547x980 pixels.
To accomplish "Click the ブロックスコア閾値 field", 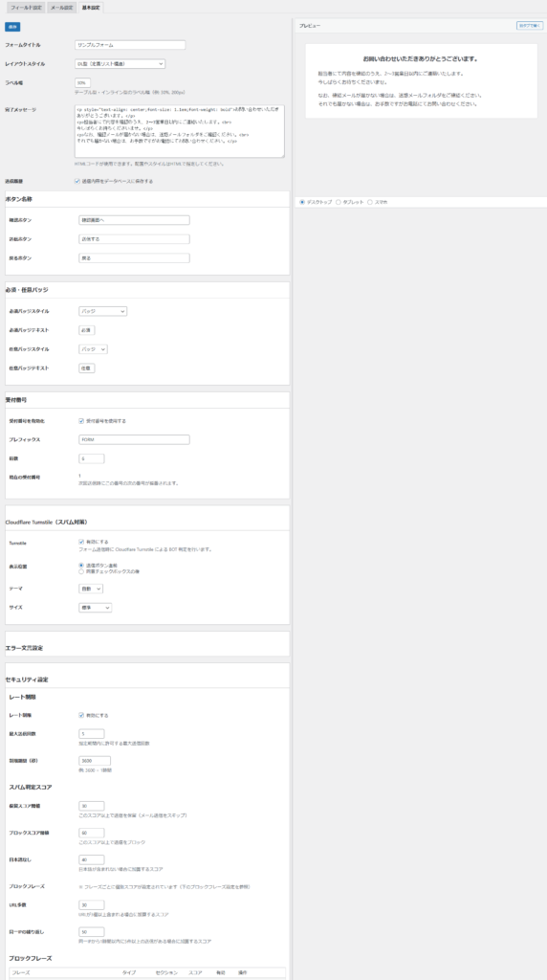I will (92, 834).
